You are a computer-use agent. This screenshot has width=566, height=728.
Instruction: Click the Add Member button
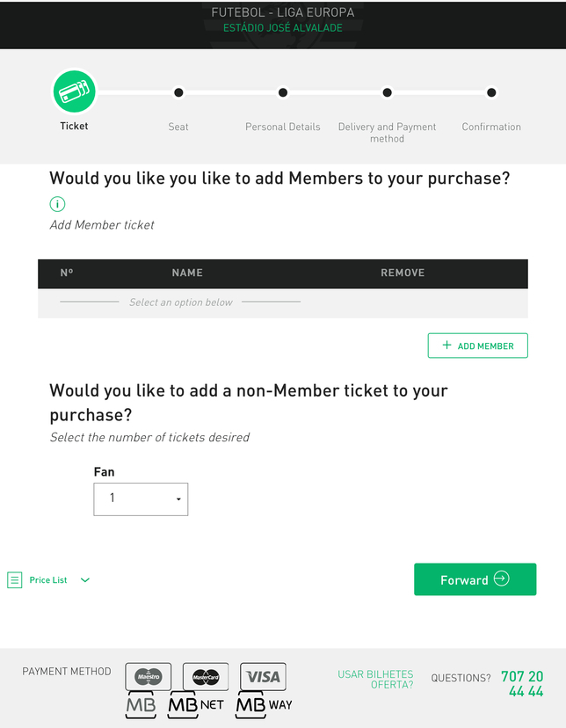point(478,346)
